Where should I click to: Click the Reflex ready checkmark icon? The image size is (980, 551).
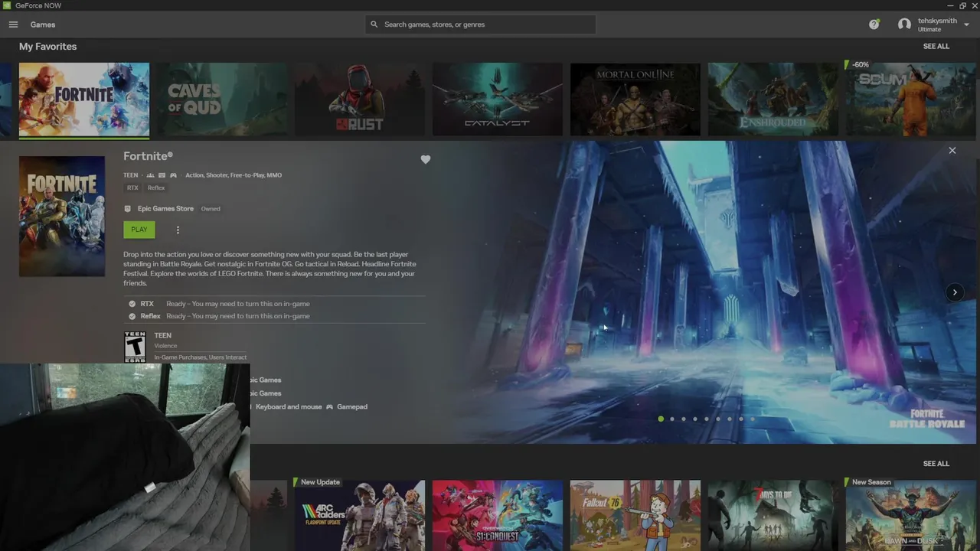click(x=132, y=316)
